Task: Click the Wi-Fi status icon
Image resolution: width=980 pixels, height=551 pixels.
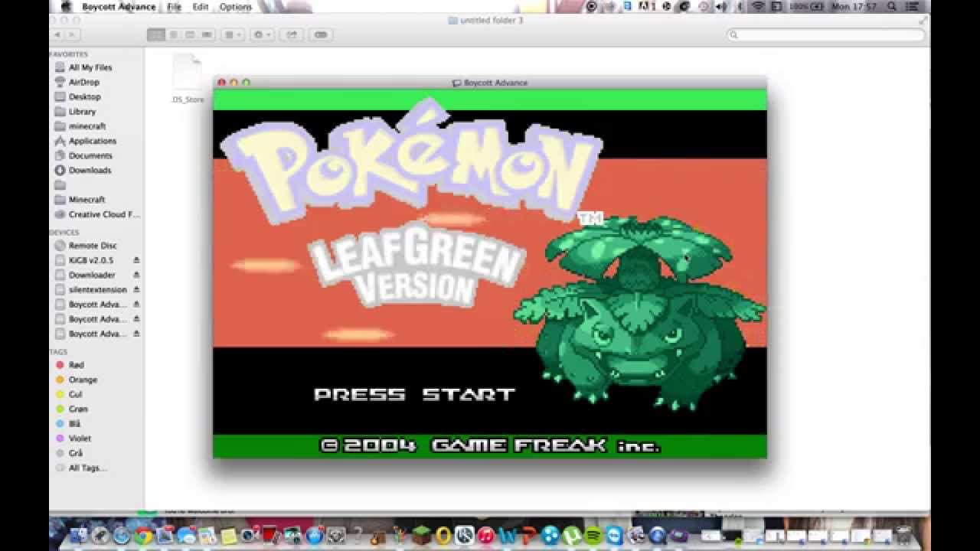Action: pyautogui.click(x=758, y=7)
